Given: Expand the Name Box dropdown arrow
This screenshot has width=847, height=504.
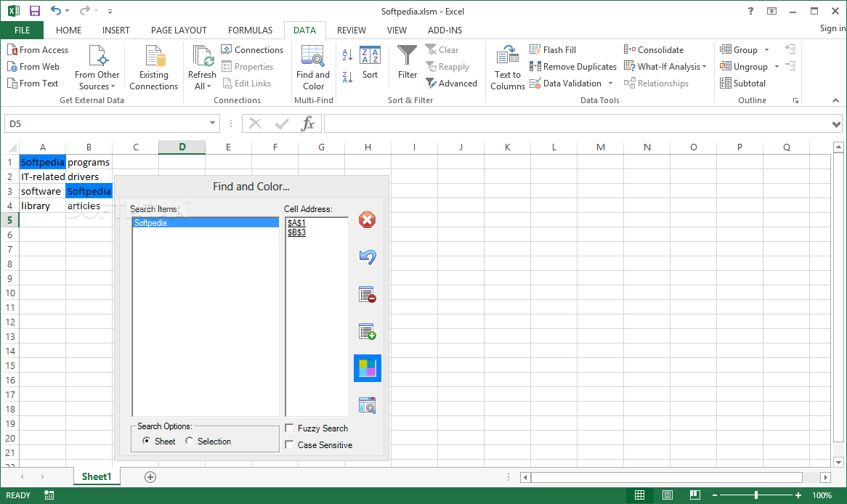Looking at the screenshot, I should (212, 123).
